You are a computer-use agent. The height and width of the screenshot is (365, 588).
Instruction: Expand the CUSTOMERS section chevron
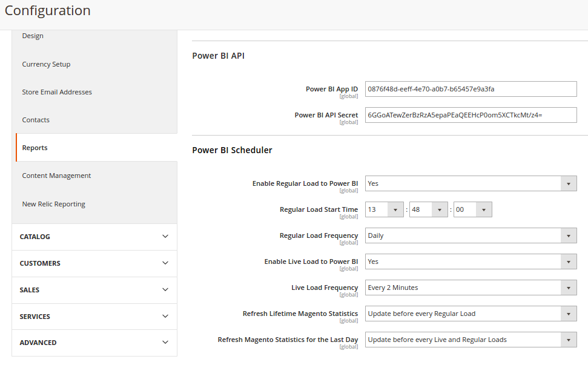coord(165,263)
